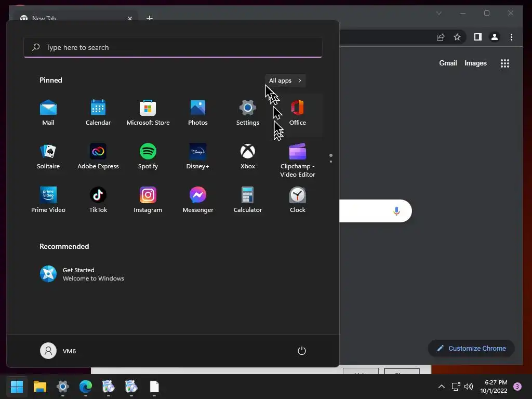Open Spotify

tap(148, 156)
